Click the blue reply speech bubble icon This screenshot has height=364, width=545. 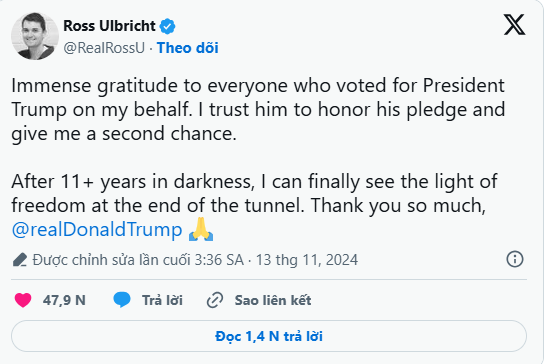point(122,300)
